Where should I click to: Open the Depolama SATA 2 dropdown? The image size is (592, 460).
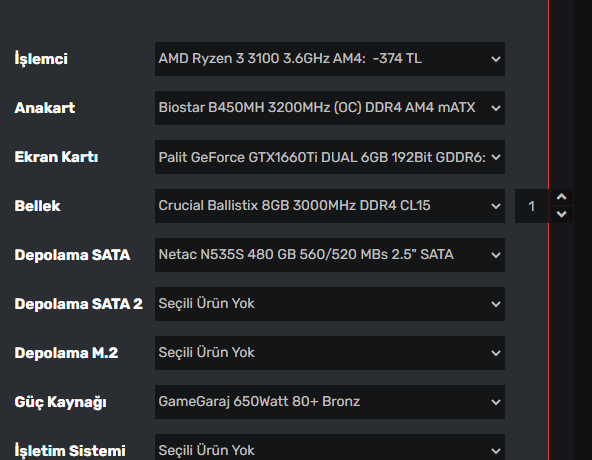pyautogui.click(x=330, y=304)
